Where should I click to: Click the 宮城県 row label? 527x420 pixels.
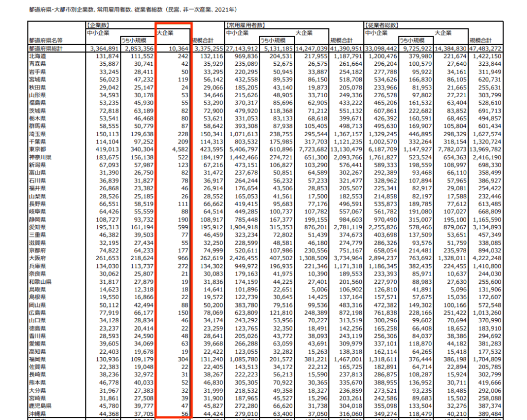[37, 79]
